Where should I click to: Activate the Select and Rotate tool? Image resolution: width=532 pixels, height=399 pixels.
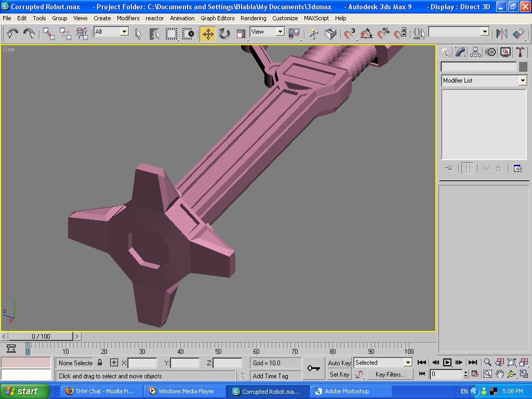(224, 34)
